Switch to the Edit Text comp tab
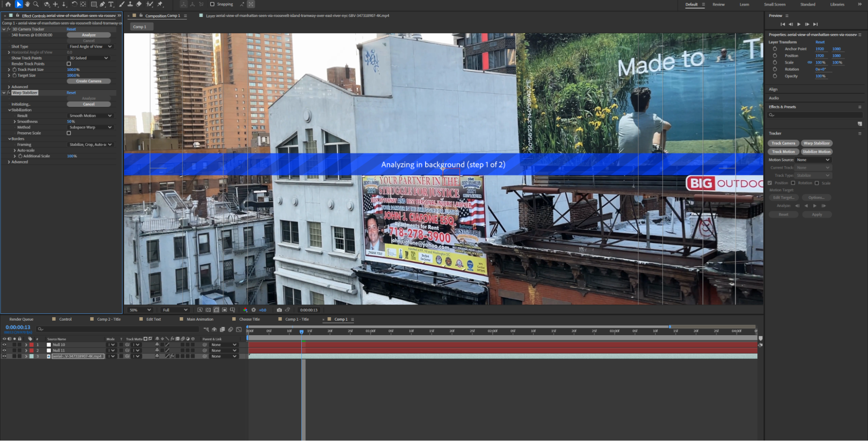Viewport: 868px width, 441px height. pyautogui.click(x=152, y=319)
